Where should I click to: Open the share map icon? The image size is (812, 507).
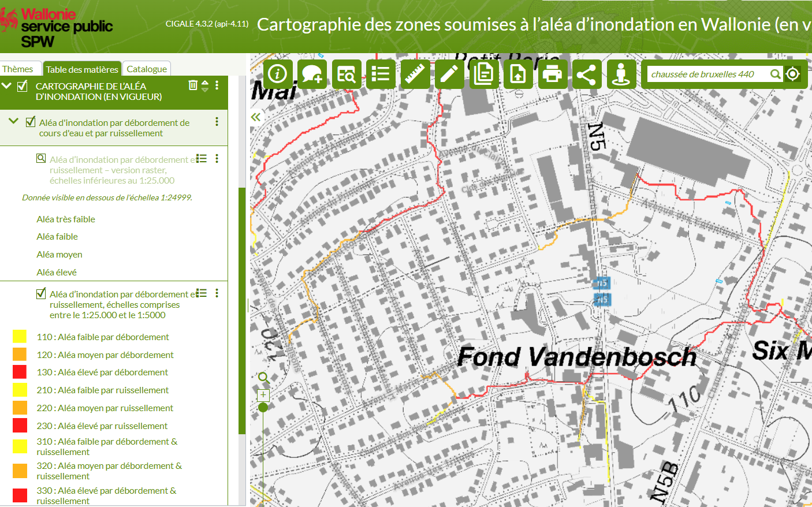click(586, 74)
